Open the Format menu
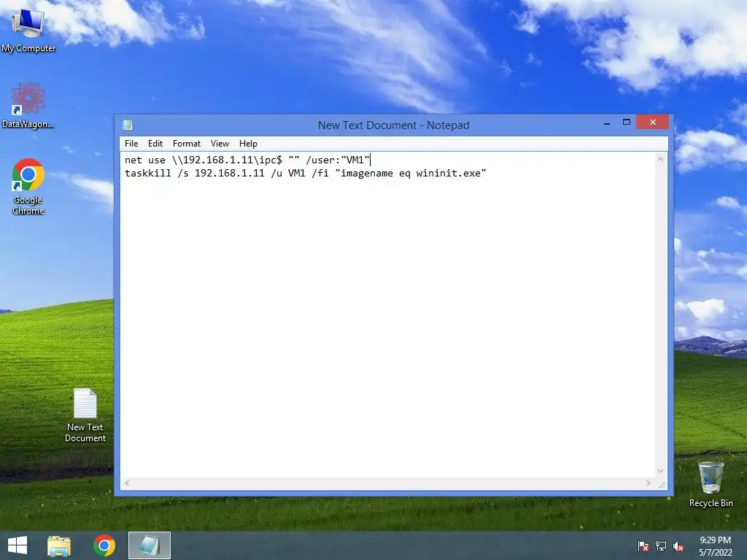Viewport: 747px width, 560px height. coord(186,144)
